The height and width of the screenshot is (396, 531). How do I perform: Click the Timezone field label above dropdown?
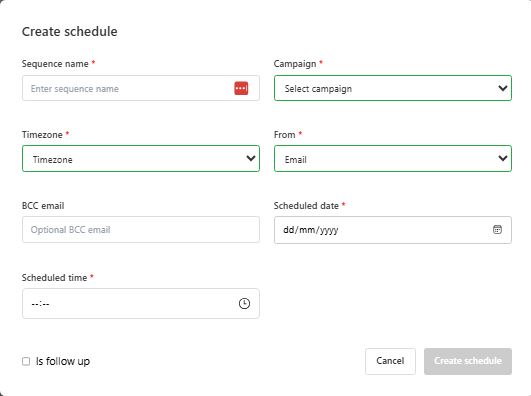pos(42,134)
